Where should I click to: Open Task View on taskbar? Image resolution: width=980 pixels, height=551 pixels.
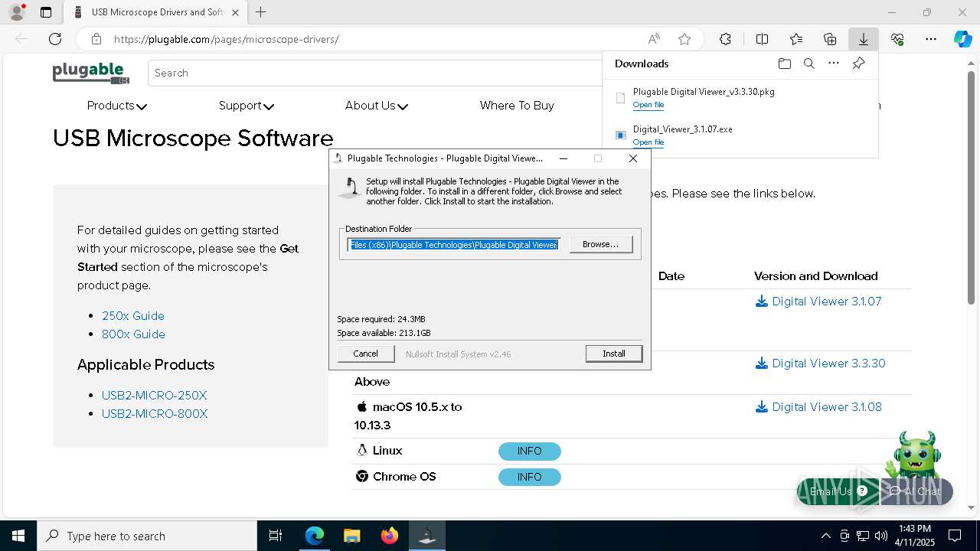(x=276, y=536)
